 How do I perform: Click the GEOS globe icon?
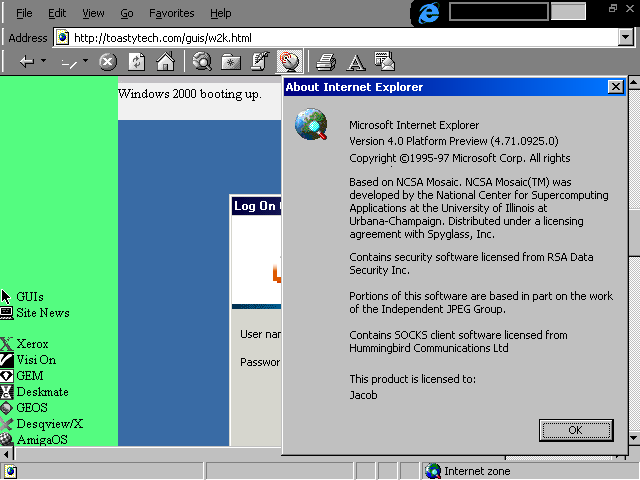point(7,408)
